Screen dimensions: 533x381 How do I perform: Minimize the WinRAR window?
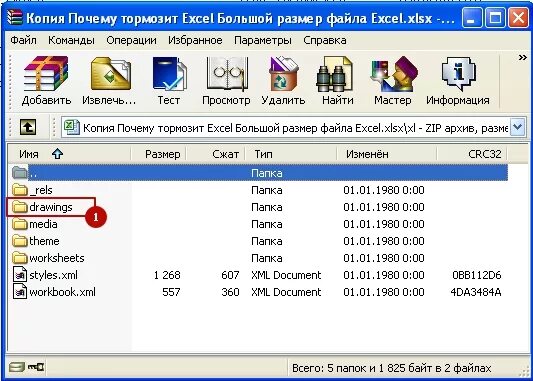pyautogui.click(x=472, y=17)
